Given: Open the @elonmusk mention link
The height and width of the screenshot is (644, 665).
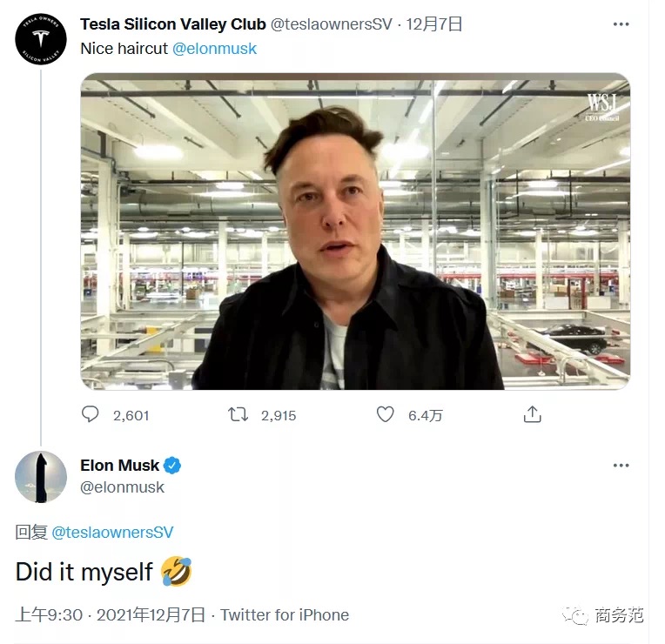Looking at the screenshot, I should 214,49.
